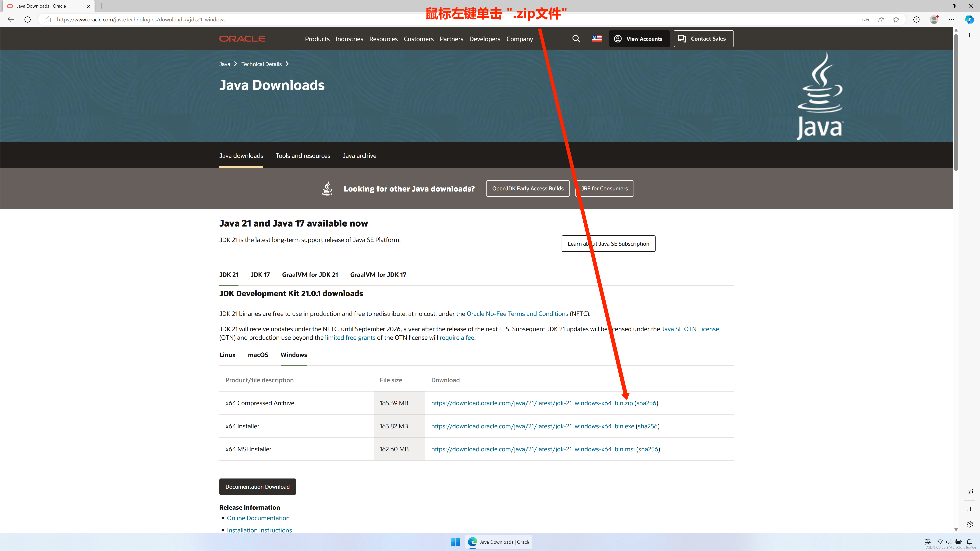Download the jdk-21 windows-x64 bin.msi link

coord(533,449)
